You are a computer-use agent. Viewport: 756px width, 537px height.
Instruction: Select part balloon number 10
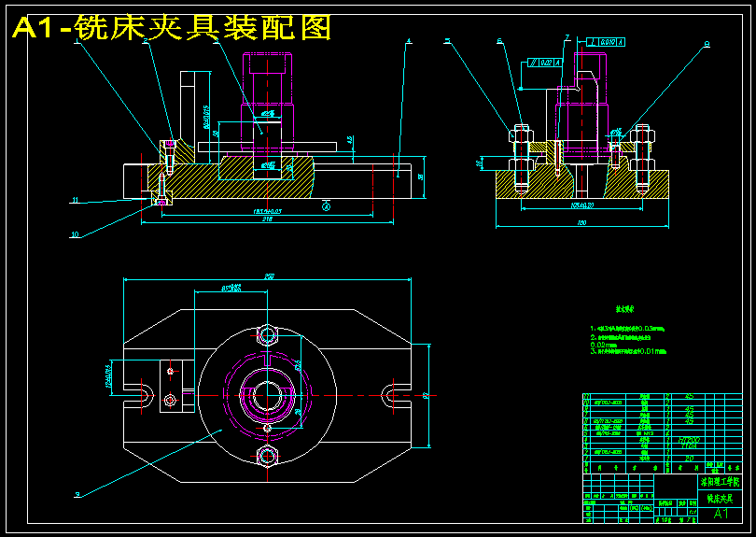(75, 235)
